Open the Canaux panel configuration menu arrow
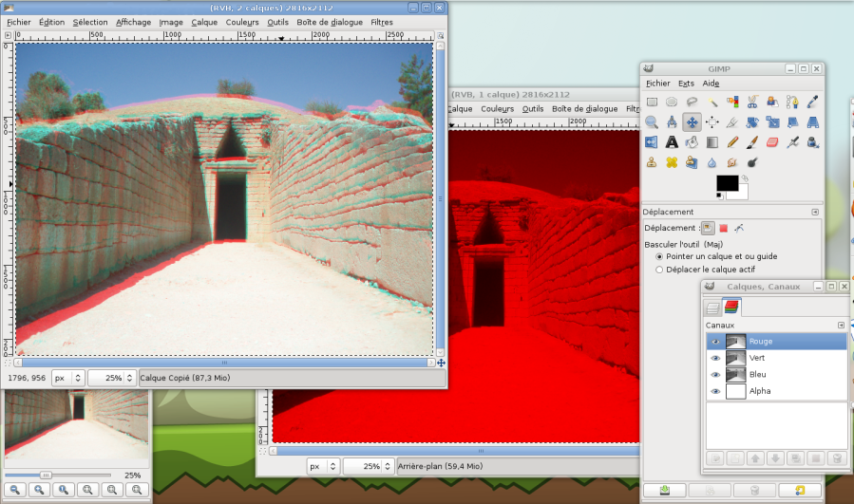The height and width of the screenshot is (504, 854). (841, 325)
